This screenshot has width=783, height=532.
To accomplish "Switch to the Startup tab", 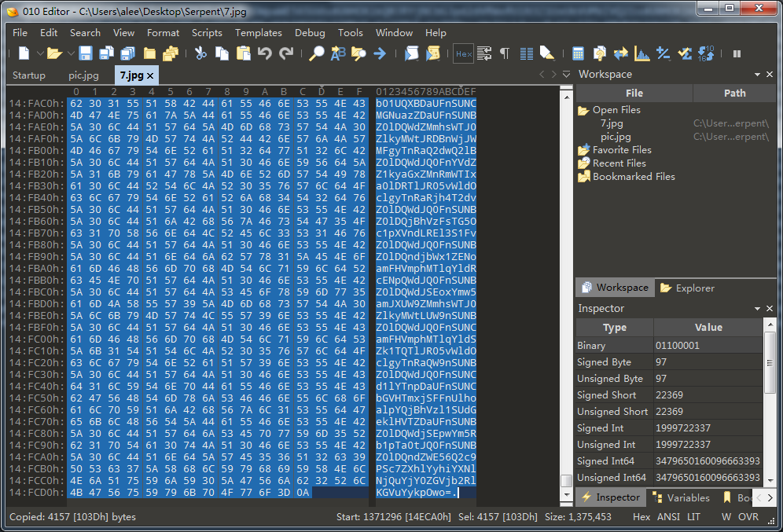I will [x=28, y=75].
